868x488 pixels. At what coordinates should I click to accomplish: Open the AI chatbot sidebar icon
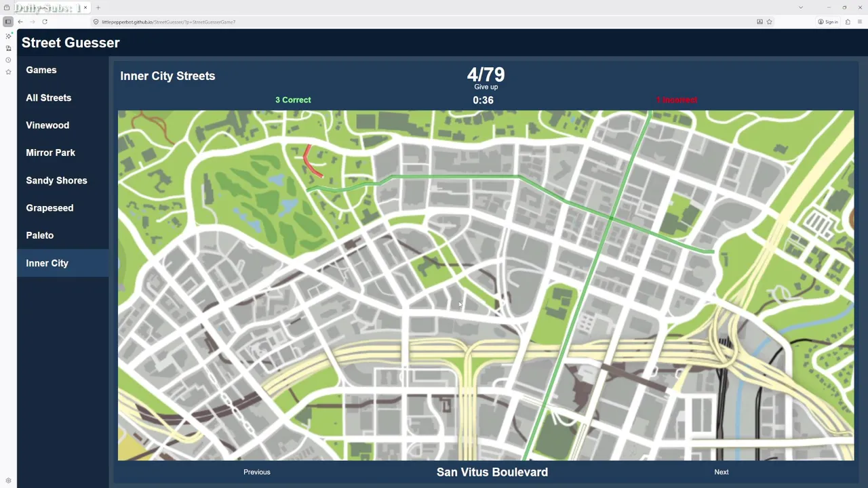[x=8, y=36]
